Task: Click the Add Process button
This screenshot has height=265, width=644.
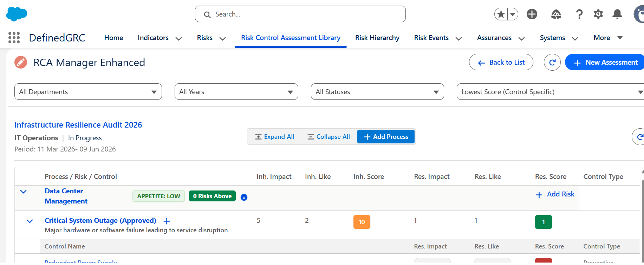Action: pos(386,137)
